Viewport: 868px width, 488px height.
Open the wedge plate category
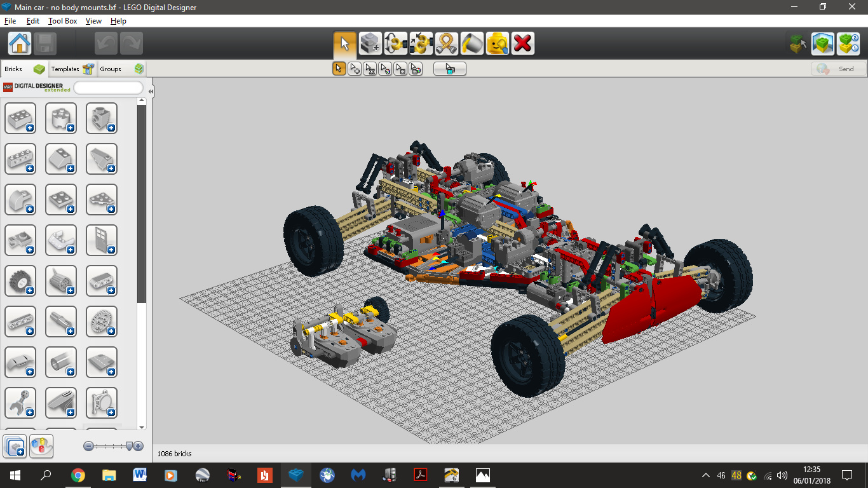[x=102, y=200]
